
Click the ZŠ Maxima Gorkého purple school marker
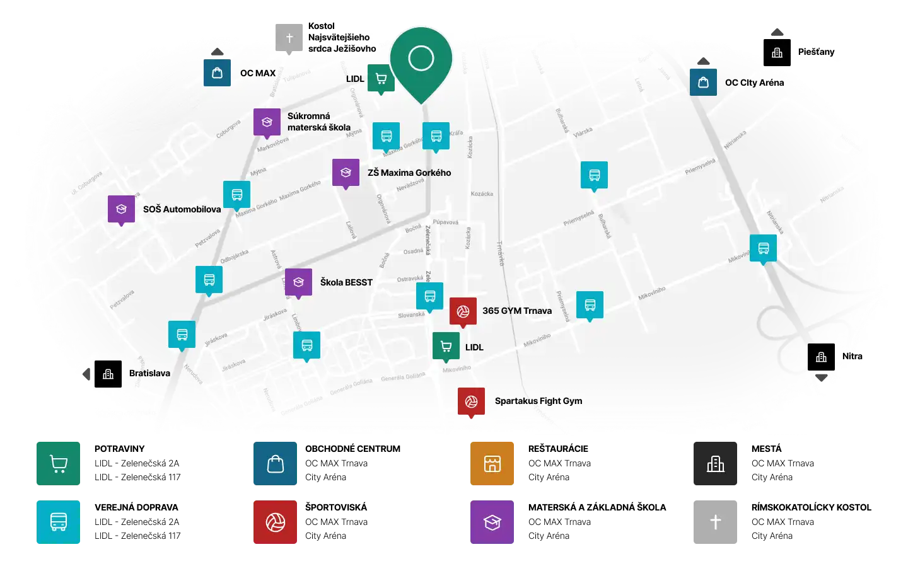[346, 173]
